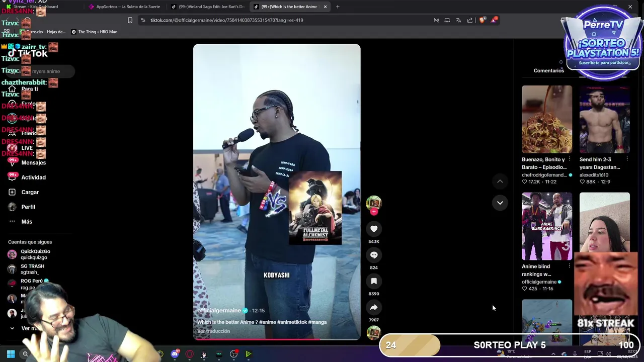Screen dimensions: 644x362
Task: Open options for Buenazo, Bonito video
Action: click(570, 159)
